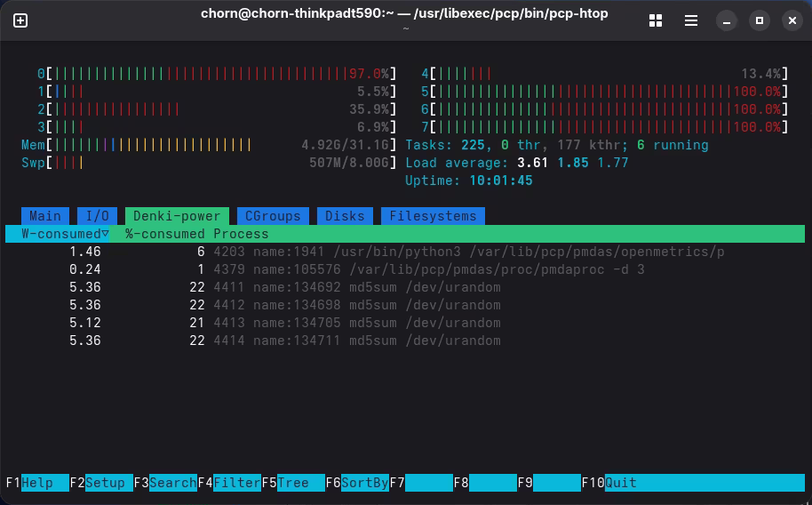
Task: Click W-consumed value 1.46
Action: coord(85,252)
